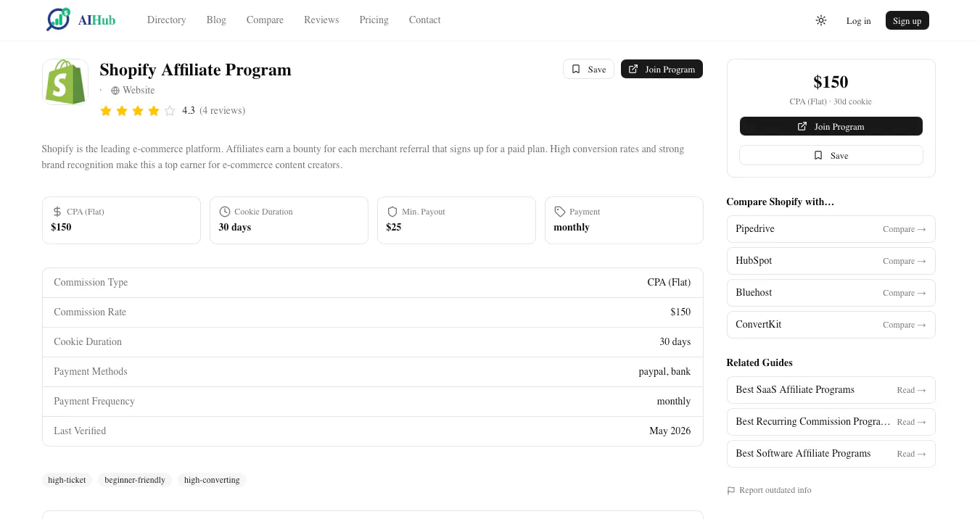Click external-link icon in header Join Program
The height and width of the screenshot is (519, 980).
(x=633, y=69)
